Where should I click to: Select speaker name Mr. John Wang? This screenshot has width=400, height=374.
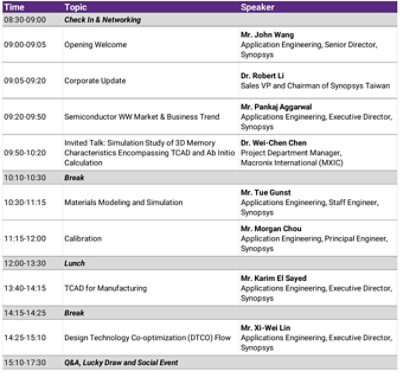(267, 35)
